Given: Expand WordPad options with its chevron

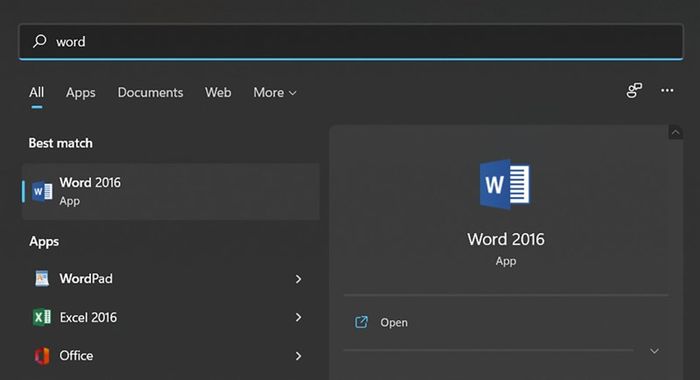Looking at the screenshot, I should tap(298, 279).
